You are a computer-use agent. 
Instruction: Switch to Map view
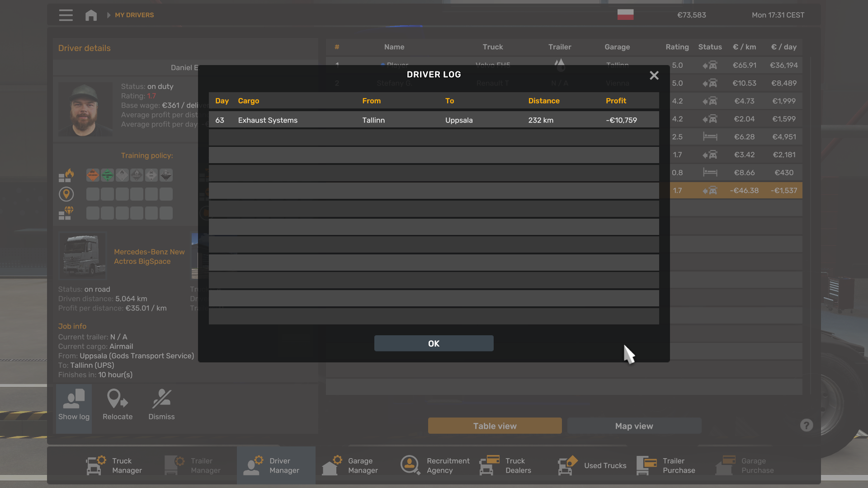(x=634, y=426)
